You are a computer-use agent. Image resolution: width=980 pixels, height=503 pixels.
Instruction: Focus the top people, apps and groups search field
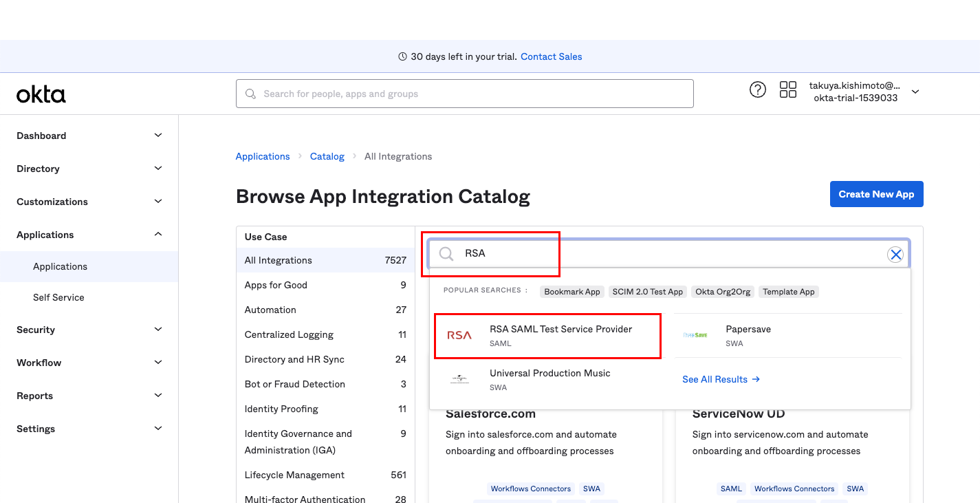coord(464,94)
